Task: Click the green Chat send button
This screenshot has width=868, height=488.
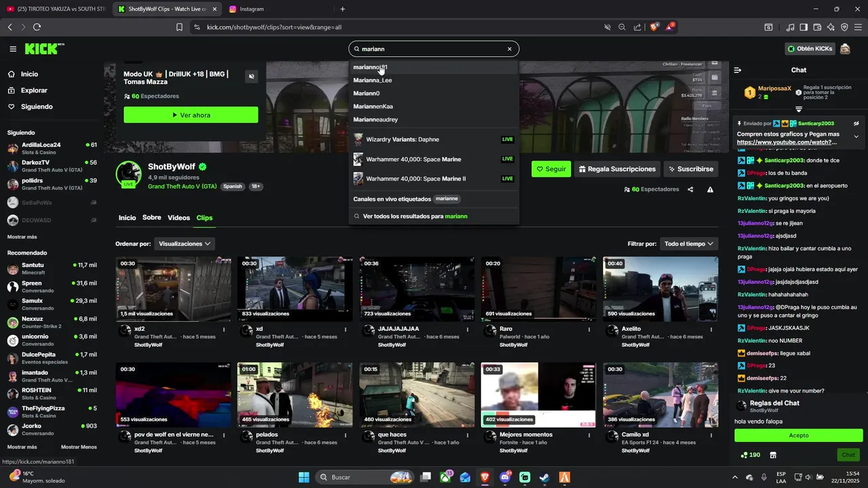Action: pos(848,455)
